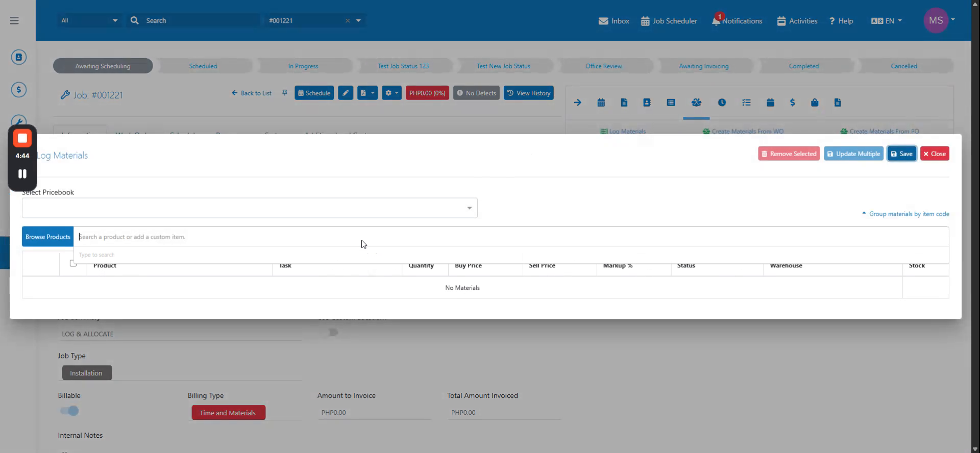Expand the #001221 job dropdown
This screenshot has width=980, height=453.
[x=358, y=20]
